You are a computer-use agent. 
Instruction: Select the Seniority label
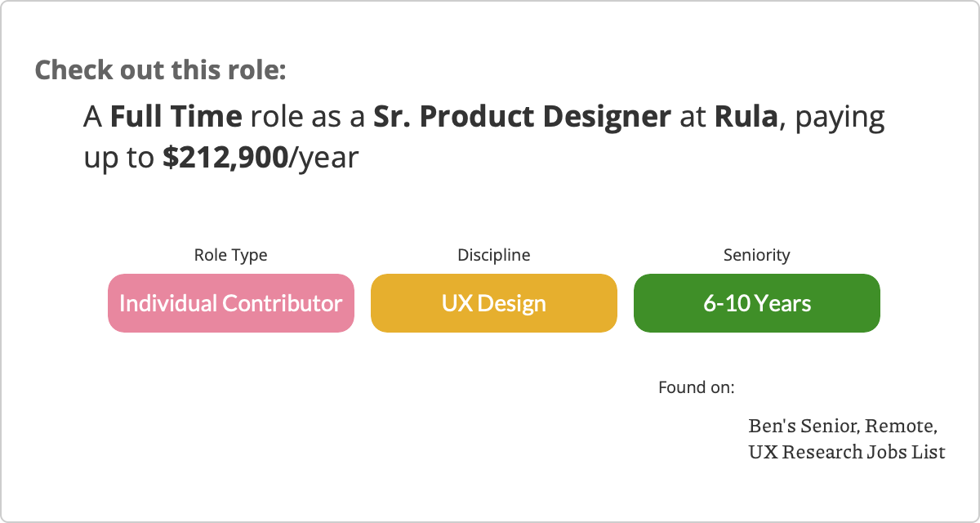[x=756, y=255]
